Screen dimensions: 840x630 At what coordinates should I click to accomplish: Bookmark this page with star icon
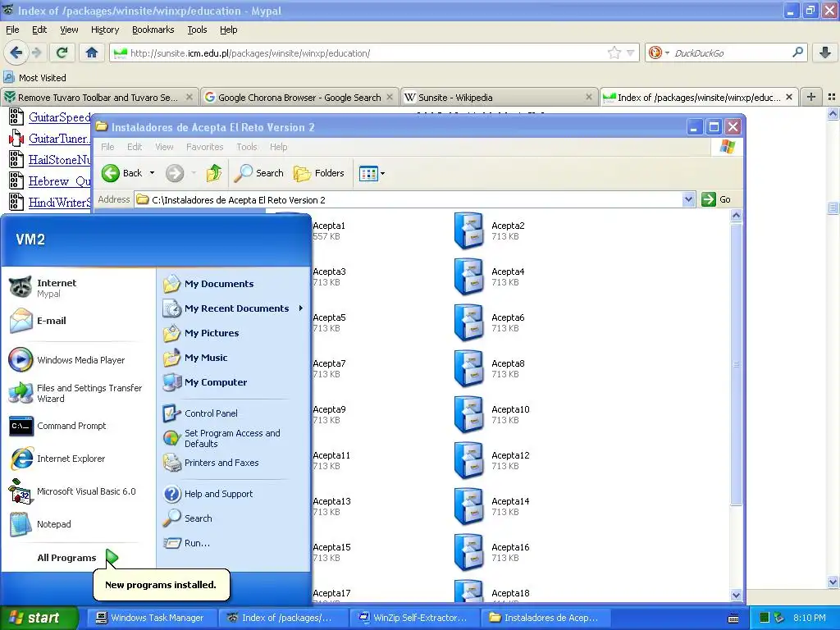(614, 52)
